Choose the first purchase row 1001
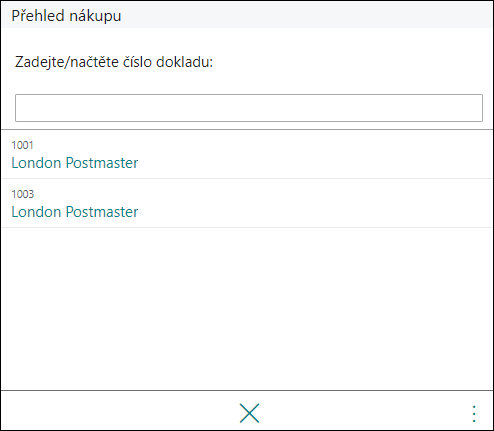 click(247, 154)
